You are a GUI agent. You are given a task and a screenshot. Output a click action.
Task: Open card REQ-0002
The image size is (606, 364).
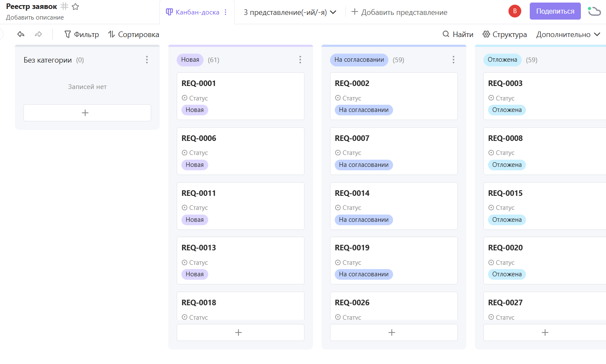point(394,96)
